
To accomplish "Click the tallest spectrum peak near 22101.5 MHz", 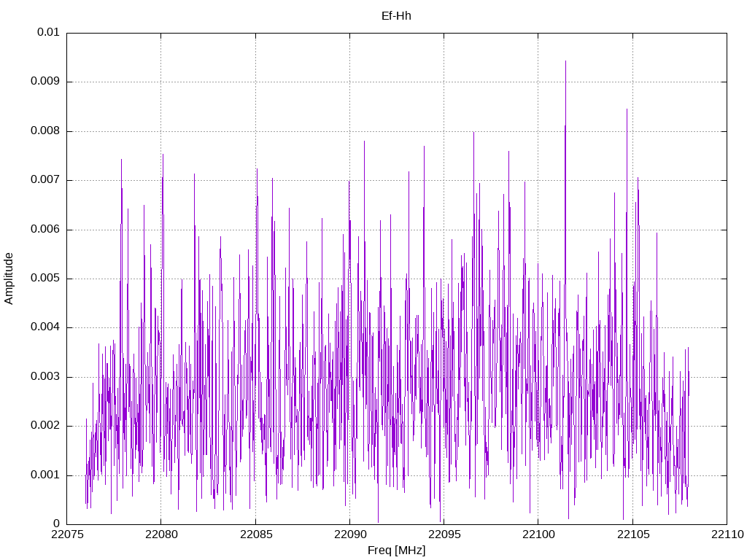I will pyautogui.click(x=565, y=62).
